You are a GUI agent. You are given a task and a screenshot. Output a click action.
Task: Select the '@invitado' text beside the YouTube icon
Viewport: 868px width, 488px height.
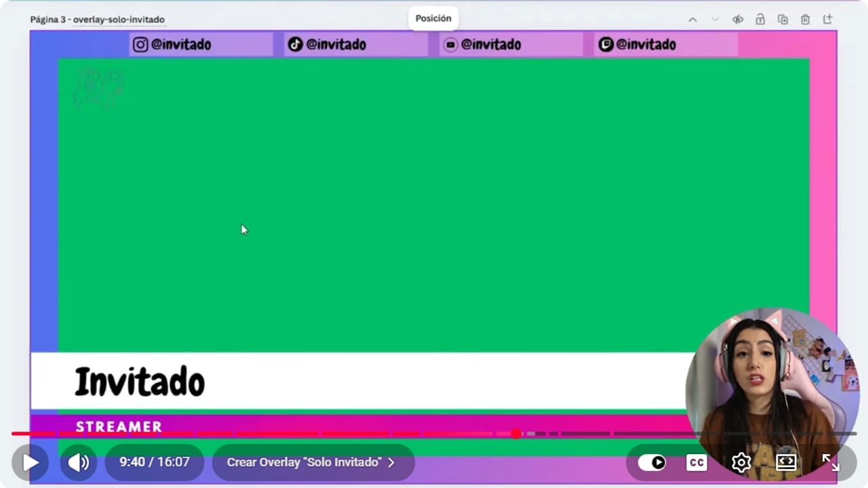coord(491,45)
